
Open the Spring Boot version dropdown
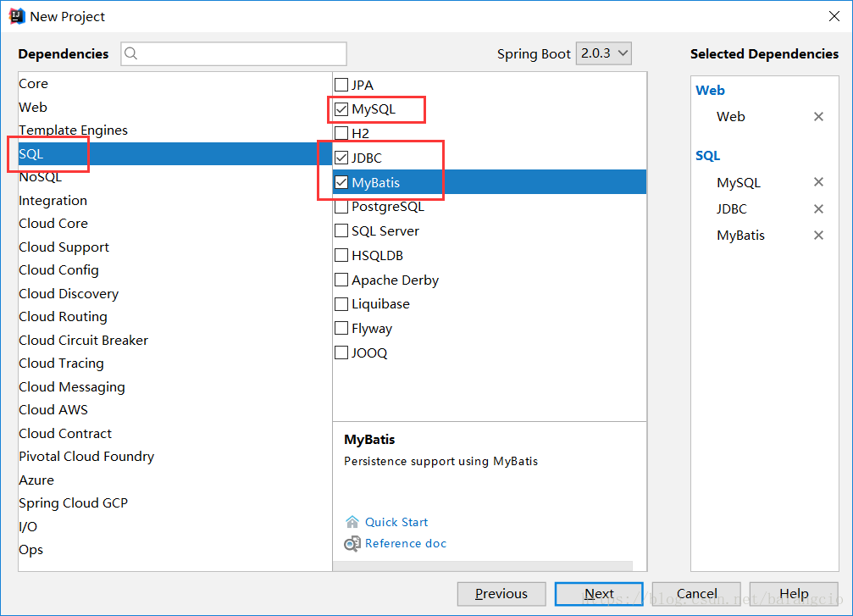pyautogui.click(x=604, y=53)
